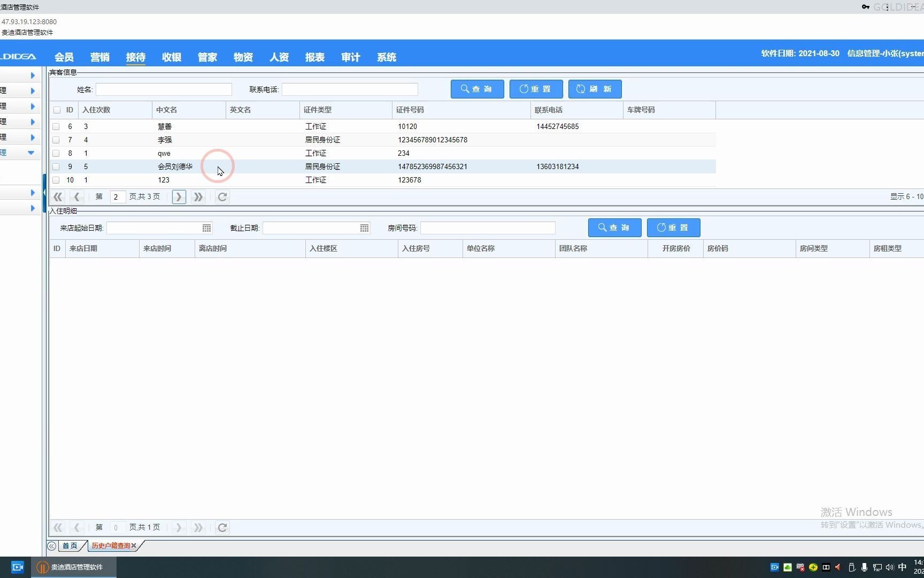Click 重置 button in guest info section

536,89
